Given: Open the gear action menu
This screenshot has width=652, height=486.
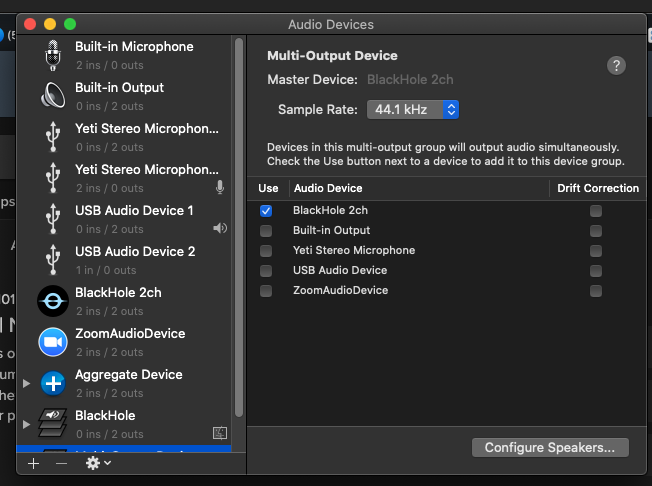Looking at the screenshot, I should click(98, 463).
